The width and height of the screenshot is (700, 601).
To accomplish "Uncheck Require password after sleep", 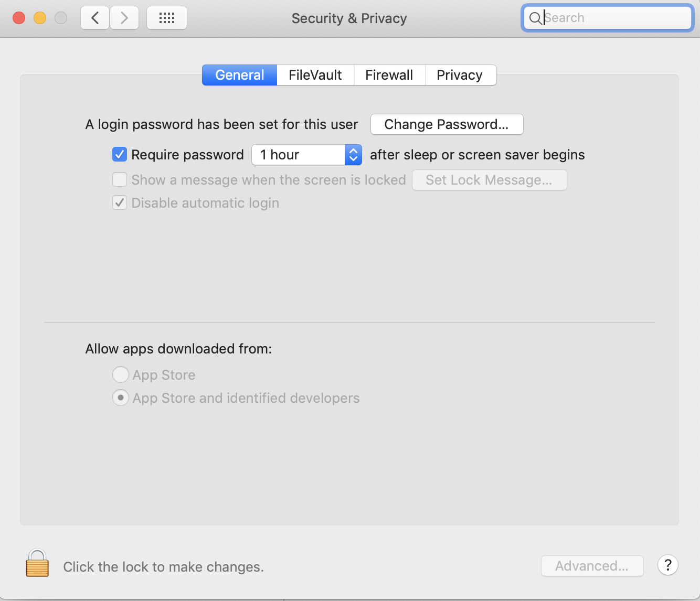I will pyautogui.click(x=119, y=154).
